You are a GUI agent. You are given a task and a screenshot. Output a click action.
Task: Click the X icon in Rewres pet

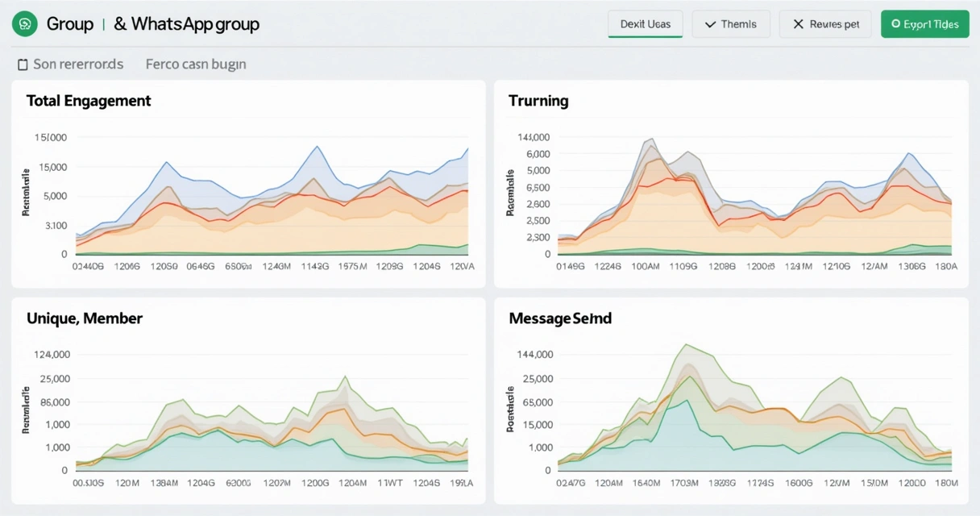[798, 24]
